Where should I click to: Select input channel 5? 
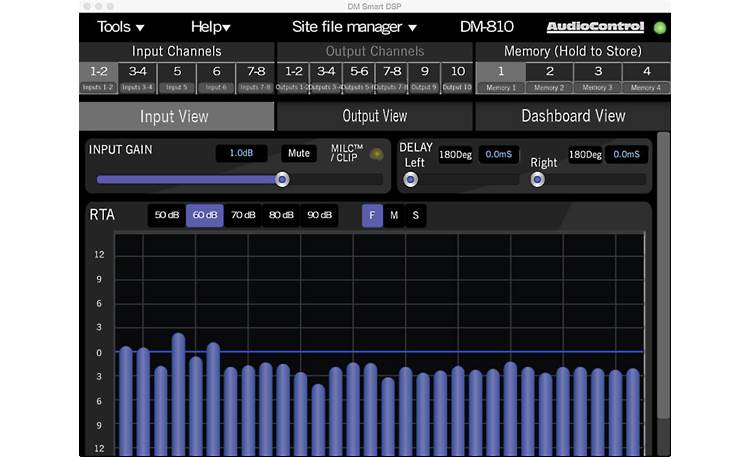click(177, 78)
